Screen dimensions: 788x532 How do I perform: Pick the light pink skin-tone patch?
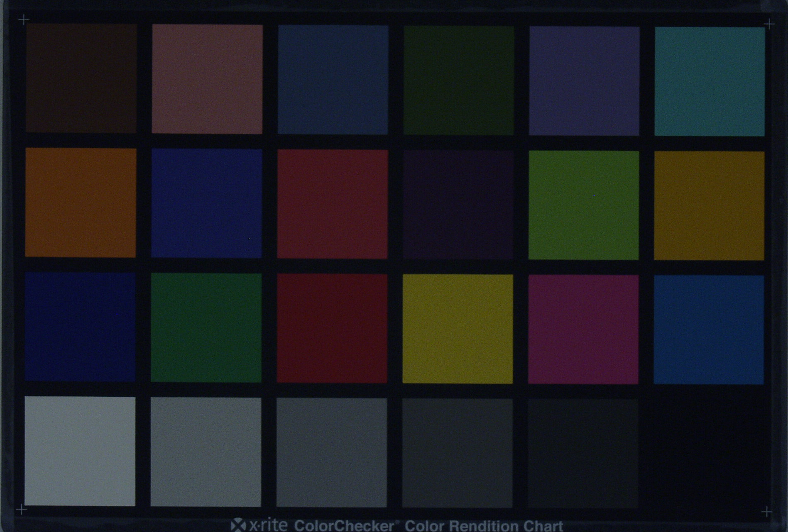coord(207,79)
